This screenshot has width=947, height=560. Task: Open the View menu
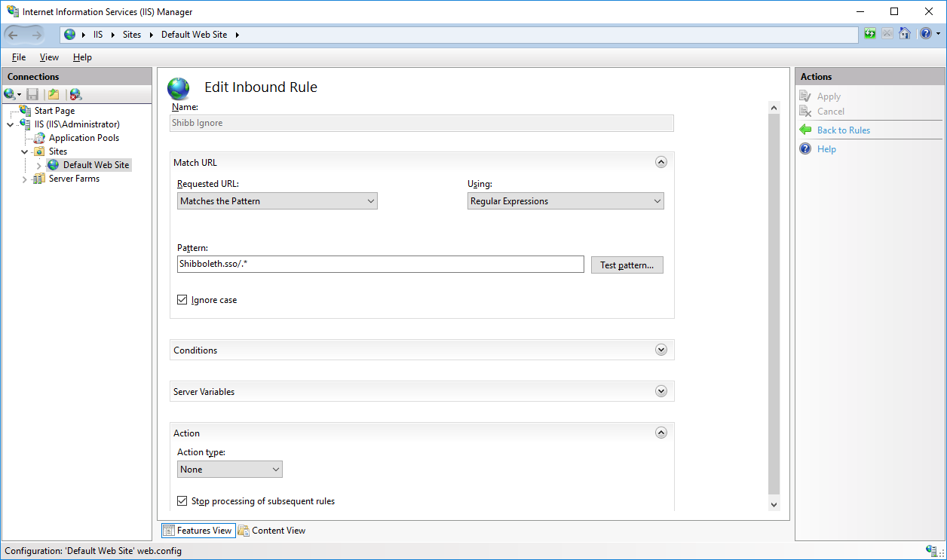48,57
